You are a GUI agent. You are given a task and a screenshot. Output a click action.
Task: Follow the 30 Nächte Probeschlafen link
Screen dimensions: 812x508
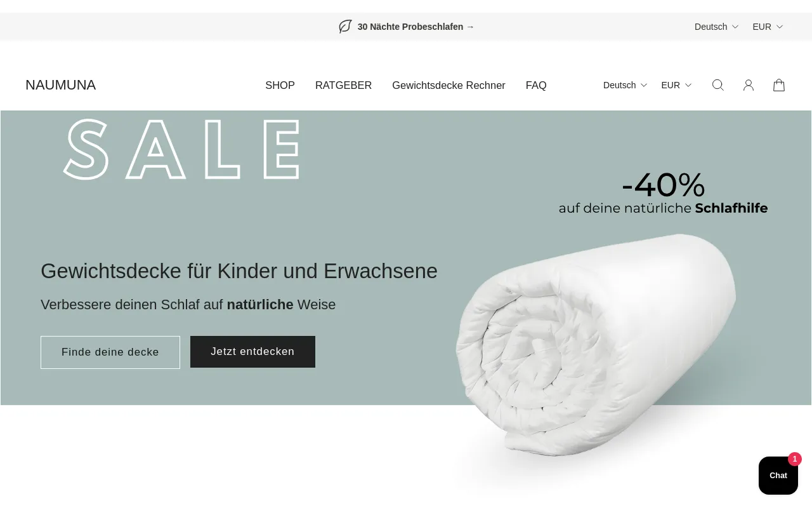coord(416,27)
